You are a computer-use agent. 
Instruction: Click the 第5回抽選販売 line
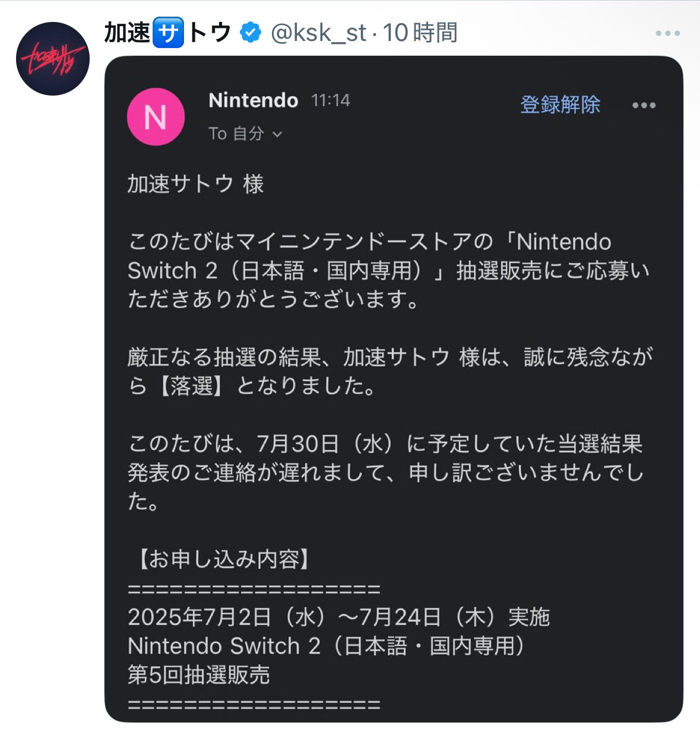[199, 674]
